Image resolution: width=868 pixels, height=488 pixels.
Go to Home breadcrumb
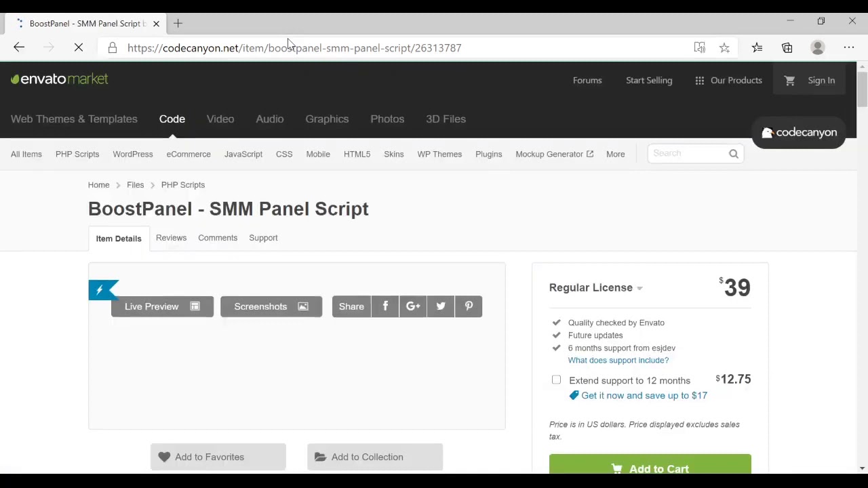tap(98, 184)
